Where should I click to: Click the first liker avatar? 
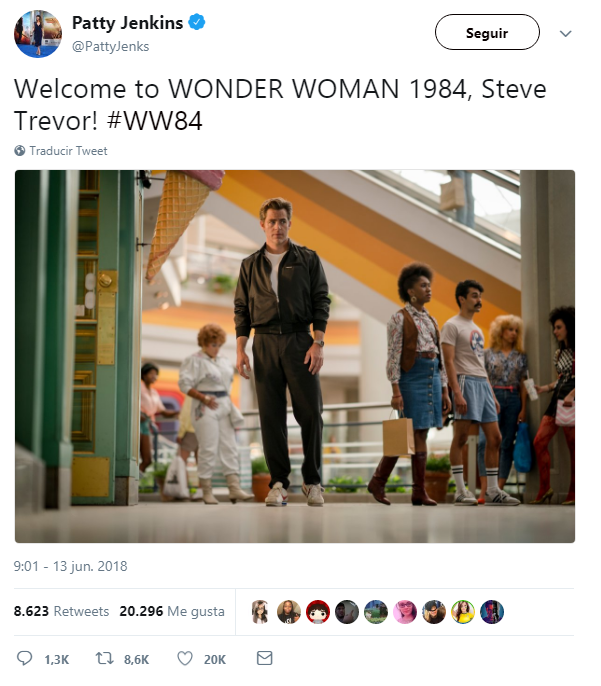260,612
